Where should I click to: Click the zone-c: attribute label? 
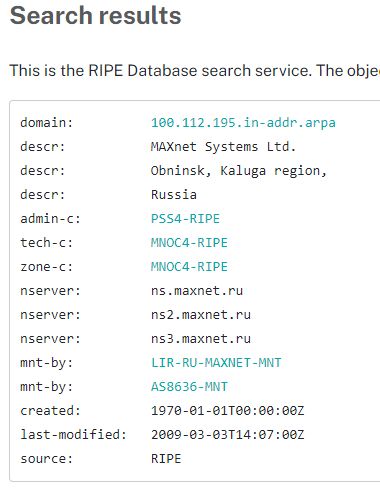pyautogui.click(x=46, y=267)
